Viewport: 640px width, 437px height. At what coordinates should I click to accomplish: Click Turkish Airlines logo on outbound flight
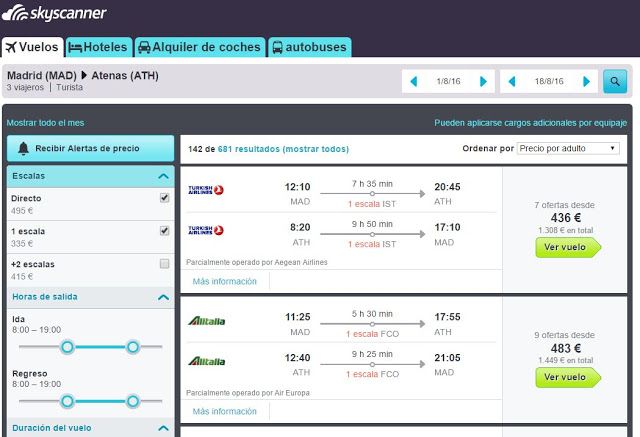(x=206, y=190)
